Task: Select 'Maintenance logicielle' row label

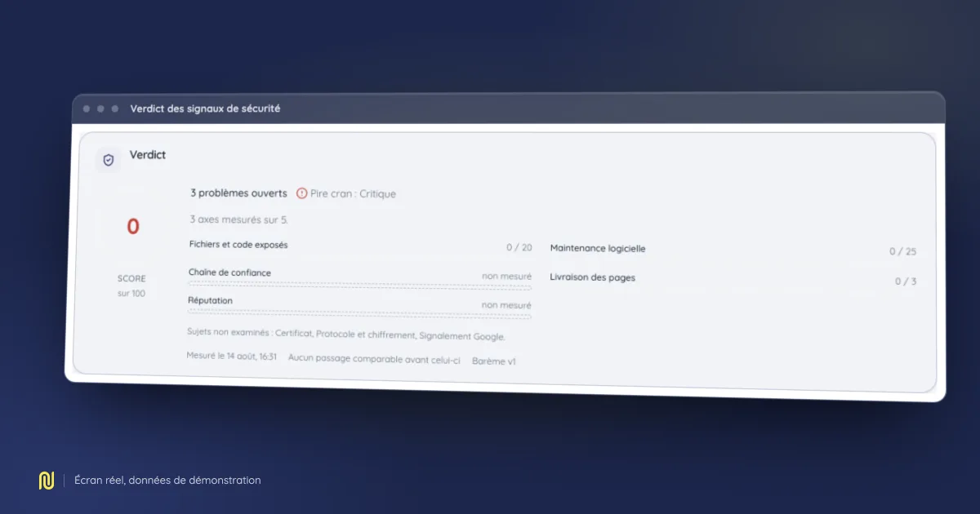Action: pyautogui.click(x=598, y=248)
